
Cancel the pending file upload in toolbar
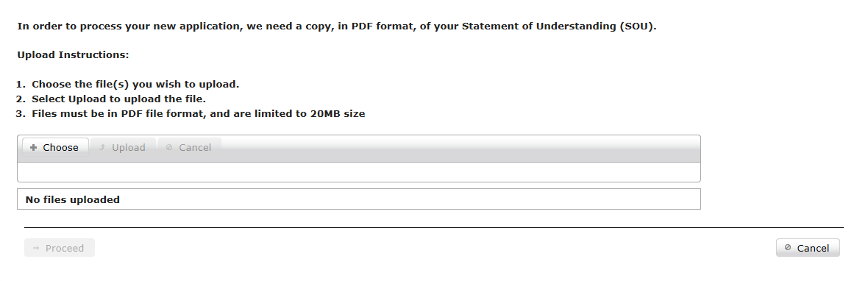189,147
